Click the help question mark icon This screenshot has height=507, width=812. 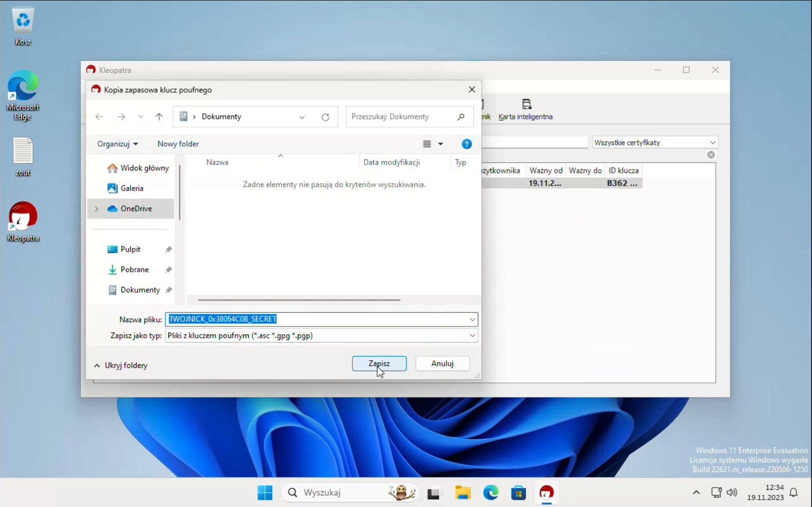[x=466, y=144]
